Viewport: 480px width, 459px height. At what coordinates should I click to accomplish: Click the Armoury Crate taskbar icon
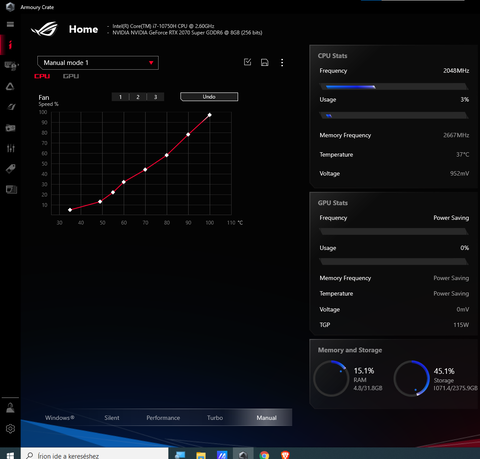coord(243,455)
